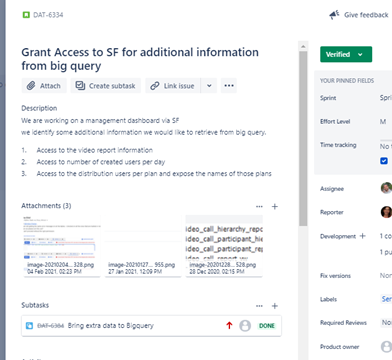Click the YOUR PINNED FIELDS heading
This screenshot has width=392, height=360.
point(347,81)
